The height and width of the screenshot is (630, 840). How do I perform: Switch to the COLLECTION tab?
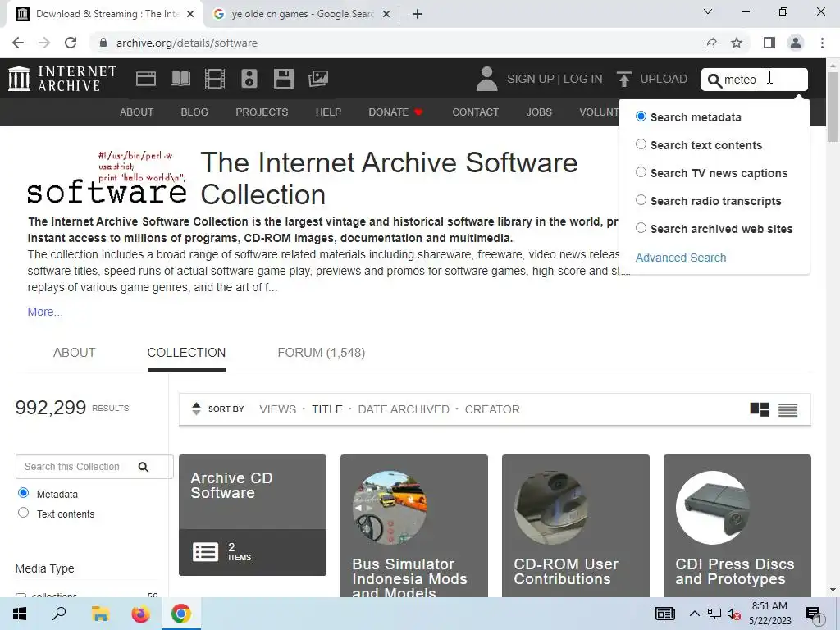click(186, 353)
